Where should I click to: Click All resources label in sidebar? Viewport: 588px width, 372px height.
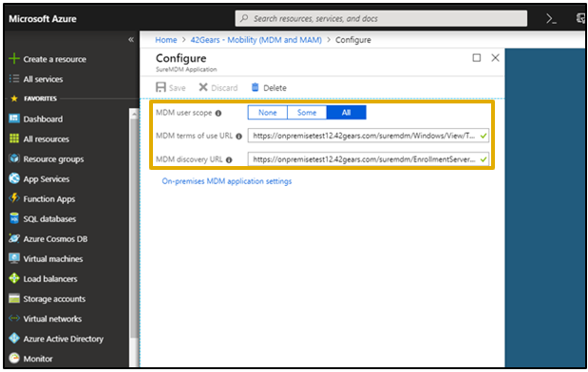[x=47, y=139]
